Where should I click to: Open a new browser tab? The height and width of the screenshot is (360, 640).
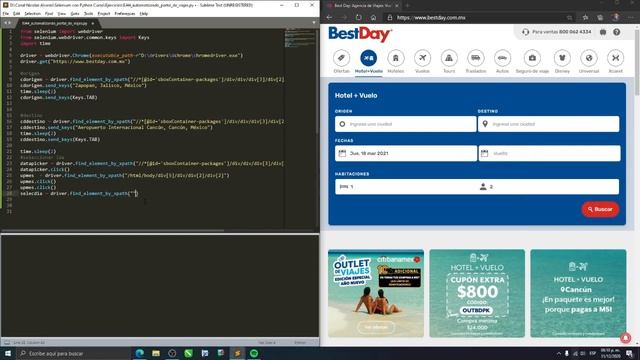tap(407, 6)
